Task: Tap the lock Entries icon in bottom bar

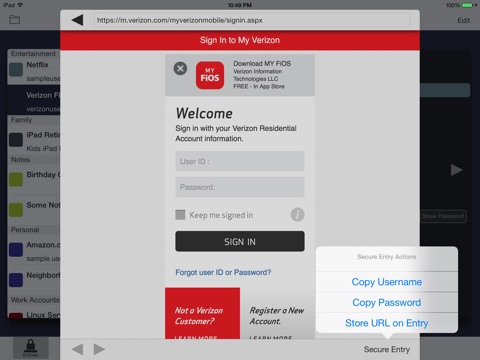Action: (x=30, y=348)
